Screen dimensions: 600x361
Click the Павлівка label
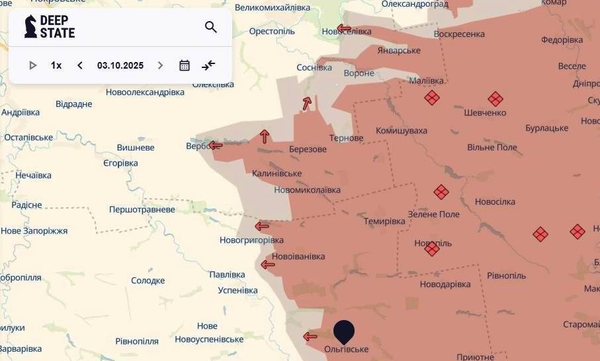point(227,275)
